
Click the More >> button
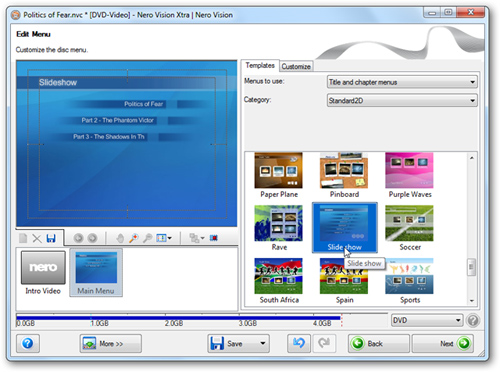[111, 343]
